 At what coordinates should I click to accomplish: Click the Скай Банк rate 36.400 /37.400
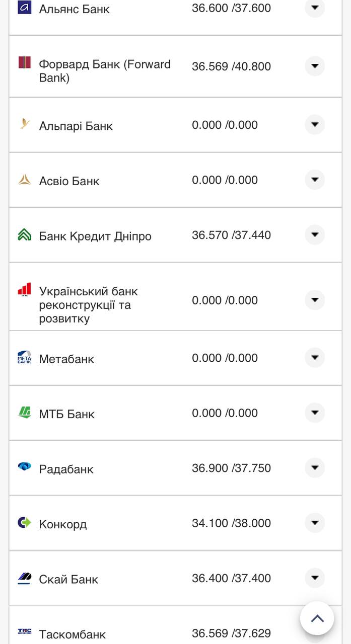coord(231,578)
